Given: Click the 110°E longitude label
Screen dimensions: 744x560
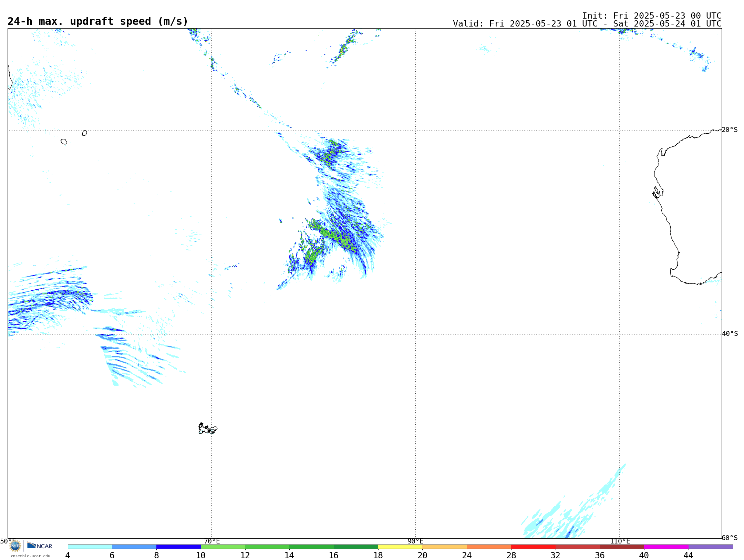Looking at the screenshot, I should click(x=620, y=541).
